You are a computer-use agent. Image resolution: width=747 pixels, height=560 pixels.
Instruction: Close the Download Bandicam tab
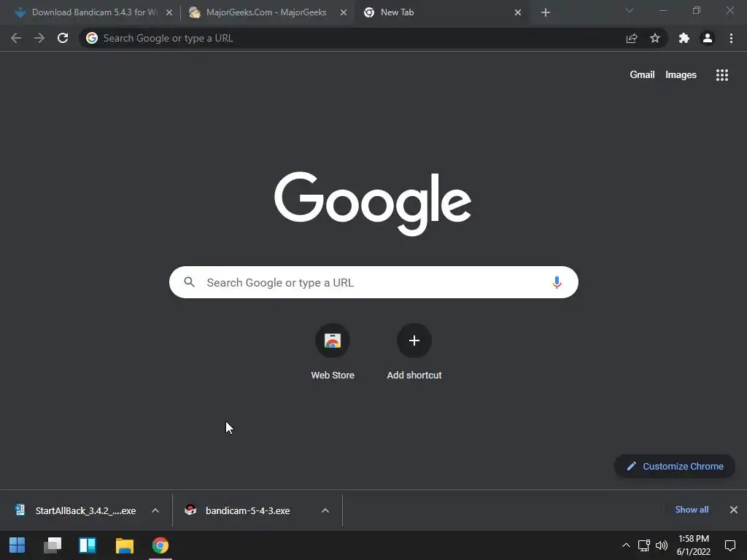[169, 13]
